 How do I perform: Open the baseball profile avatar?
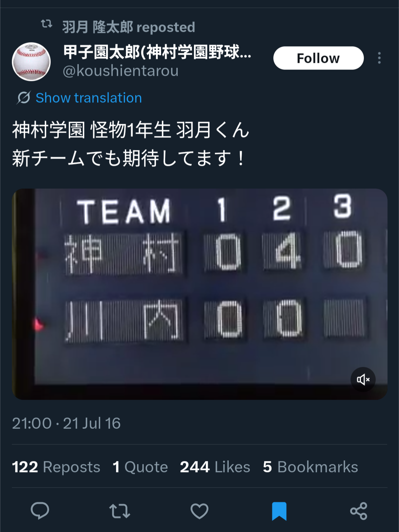pos(31,61)
